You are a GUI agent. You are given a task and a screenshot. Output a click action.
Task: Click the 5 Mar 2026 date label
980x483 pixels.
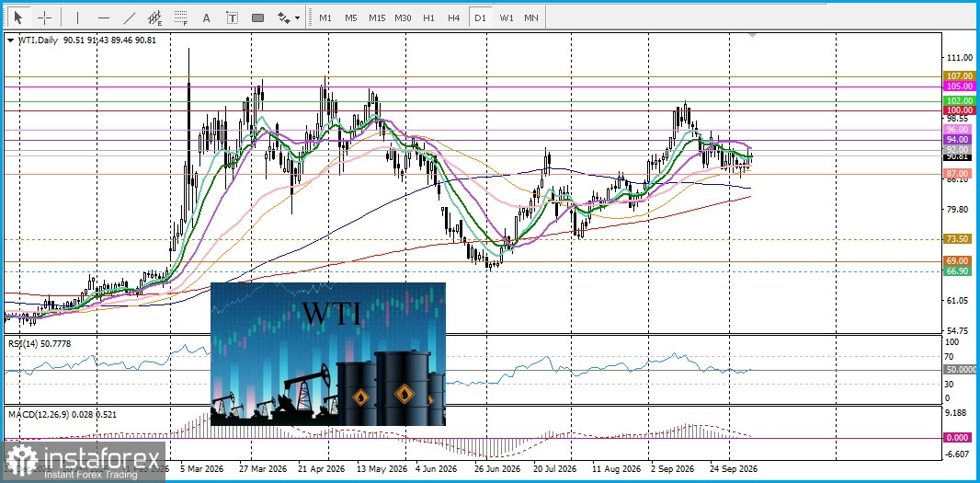pyautogui.click(x=200, y=468)
